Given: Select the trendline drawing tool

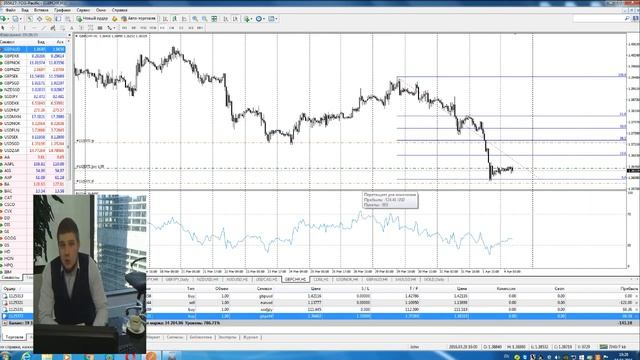Looking at the screenshot, I should pos(43,28).
